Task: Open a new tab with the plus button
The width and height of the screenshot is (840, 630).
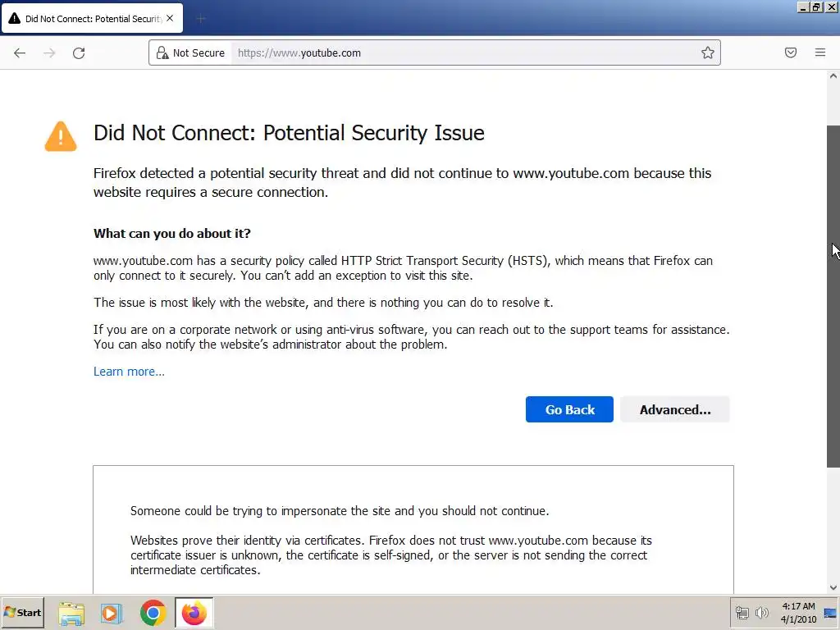Action: [201, 18]
